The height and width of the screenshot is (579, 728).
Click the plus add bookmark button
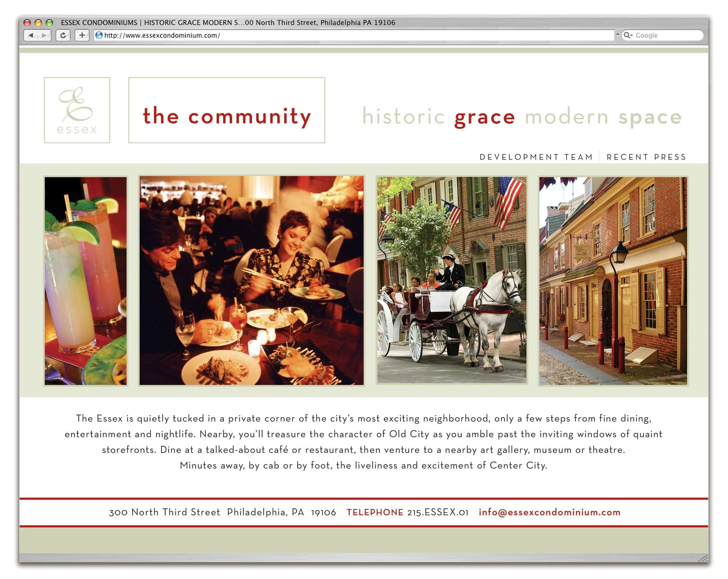click(82, 35)
